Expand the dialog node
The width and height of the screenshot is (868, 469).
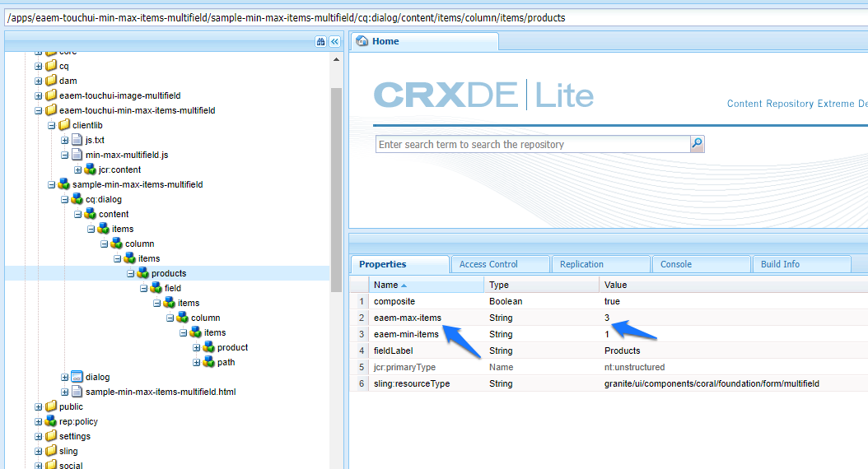65,377
